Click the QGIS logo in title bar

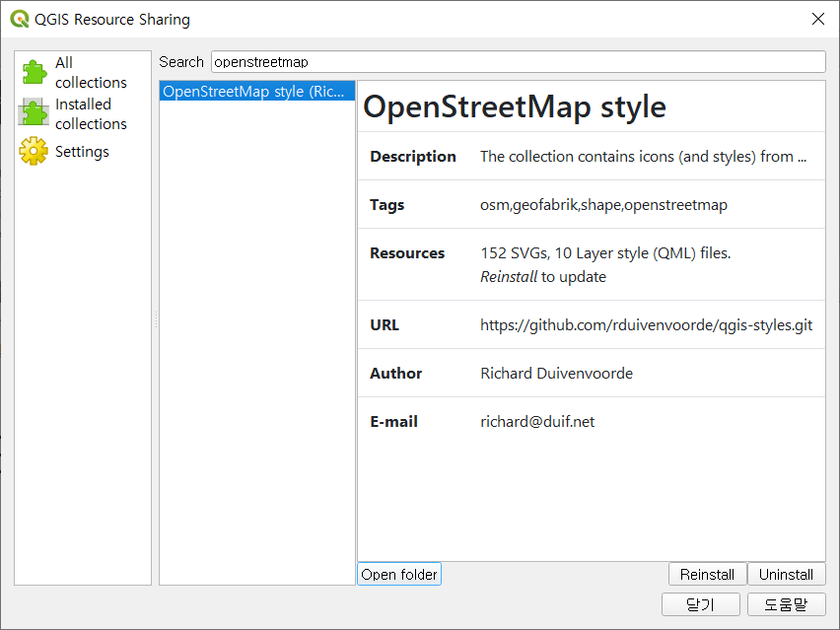click(20, 20)
